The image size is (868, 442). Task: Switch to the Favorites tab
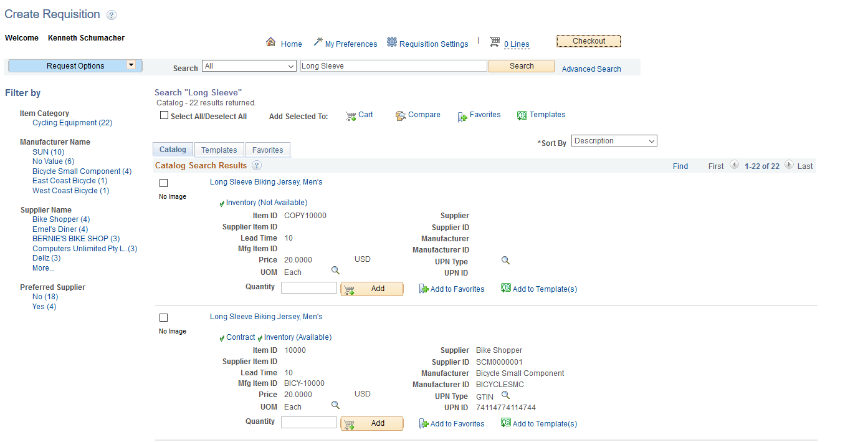[x=267, y=150]
